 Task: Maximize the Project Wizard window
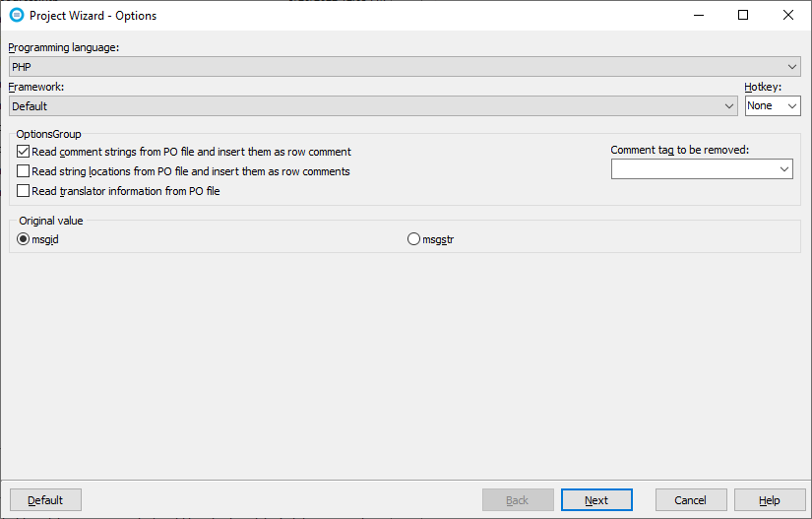coord(743,15)
